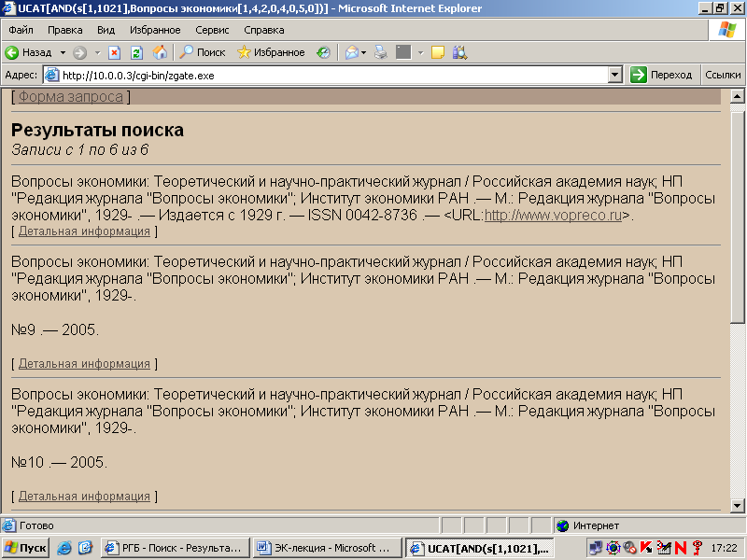Click the text Записи с 1 по 6 из 6
747x560 pixels.
(79, 150)
